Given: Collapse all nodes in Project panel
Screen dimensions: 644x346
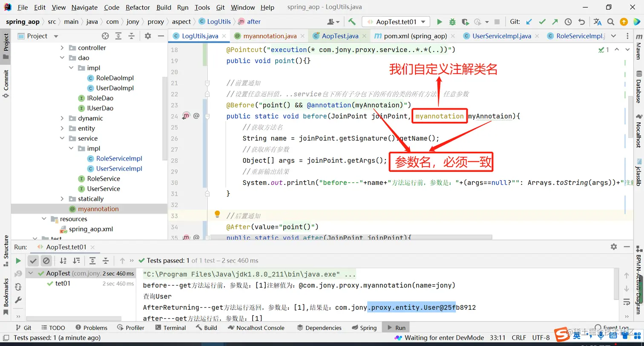Looking at the screenshot, I should 132,36.
